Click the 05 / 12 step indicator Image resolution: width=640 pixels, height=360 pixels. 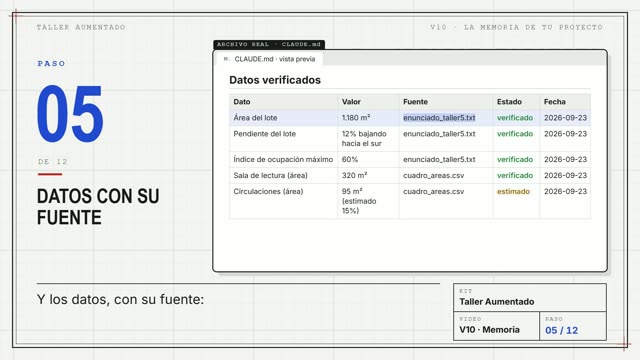562,330
